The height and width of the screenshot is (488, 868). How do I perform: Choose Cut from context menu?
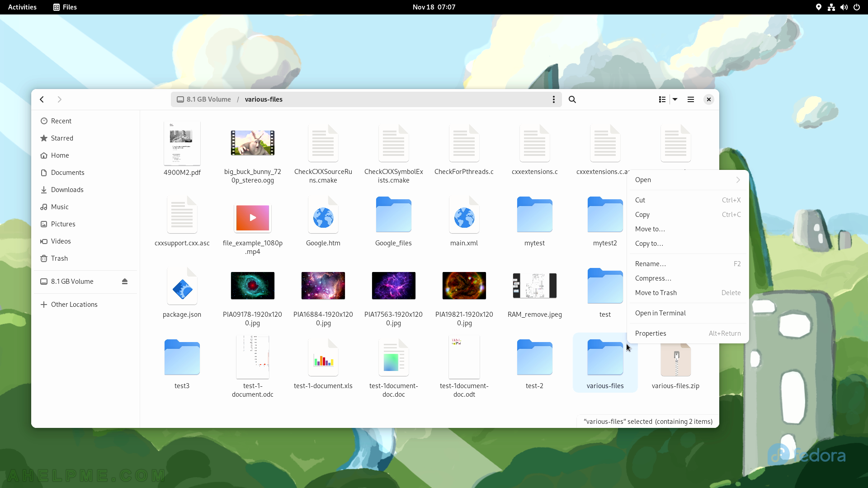[x=688, y=200]
